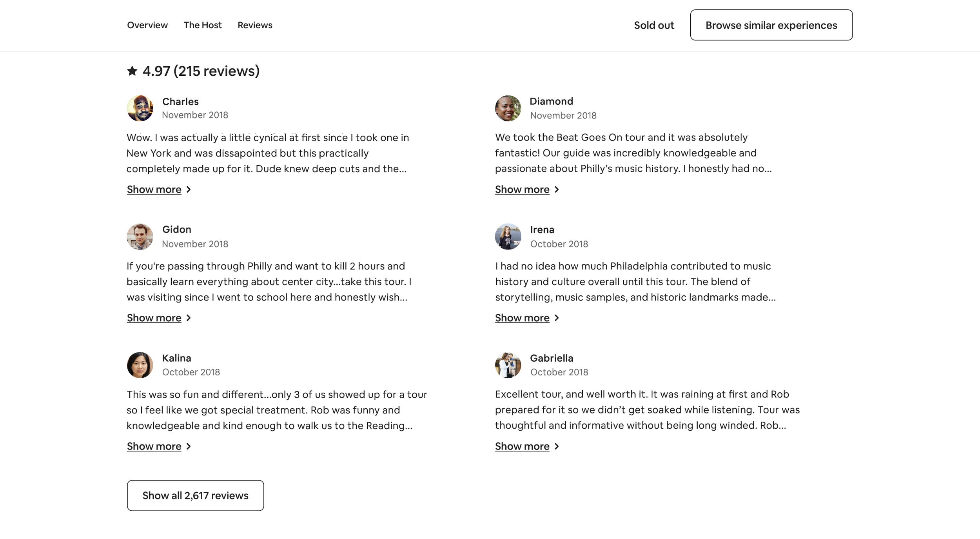This screenshot has height=539, width=980.
Task: Click chevron arrow next to Gabriella's Show more
Action: tap(557, 446)
